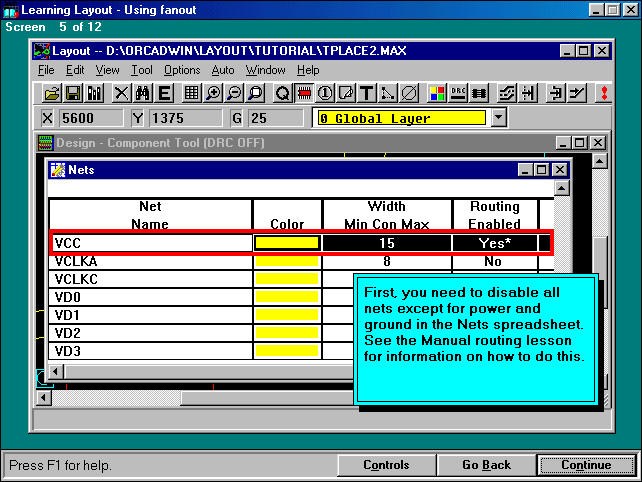
Task: Open the color palette toolbar icon
Action: tap(437, 93)
